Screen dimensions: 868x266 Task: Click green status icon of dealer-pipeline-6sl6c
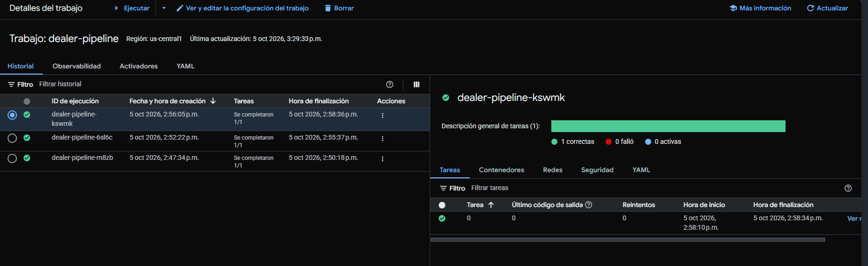point(27,138)
